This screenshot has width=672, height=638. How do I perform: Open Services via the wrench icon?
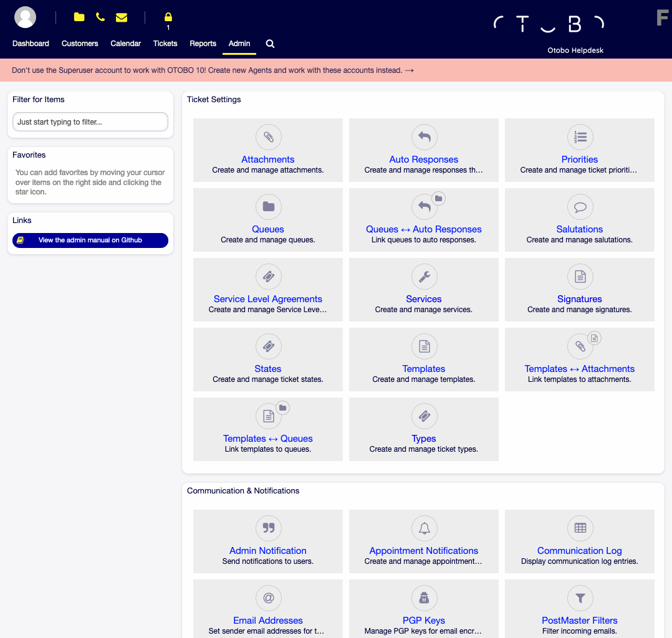pyautogui.click(x=424, y=277)
